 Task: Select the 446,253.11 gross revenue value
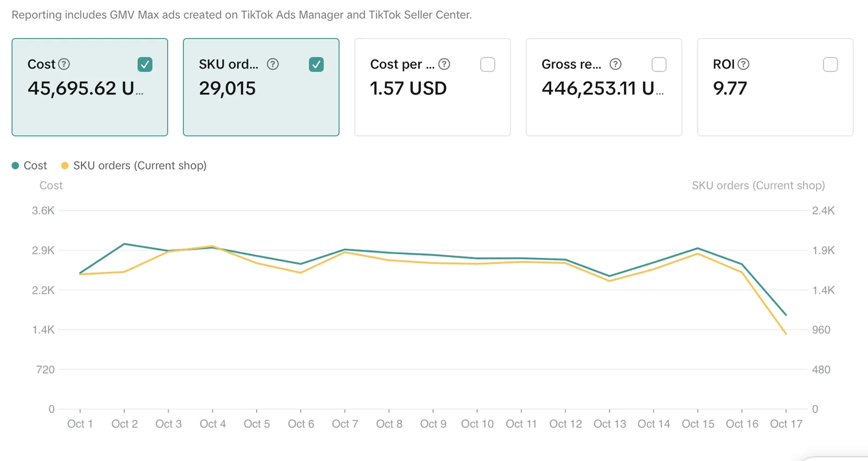[603, 88]
